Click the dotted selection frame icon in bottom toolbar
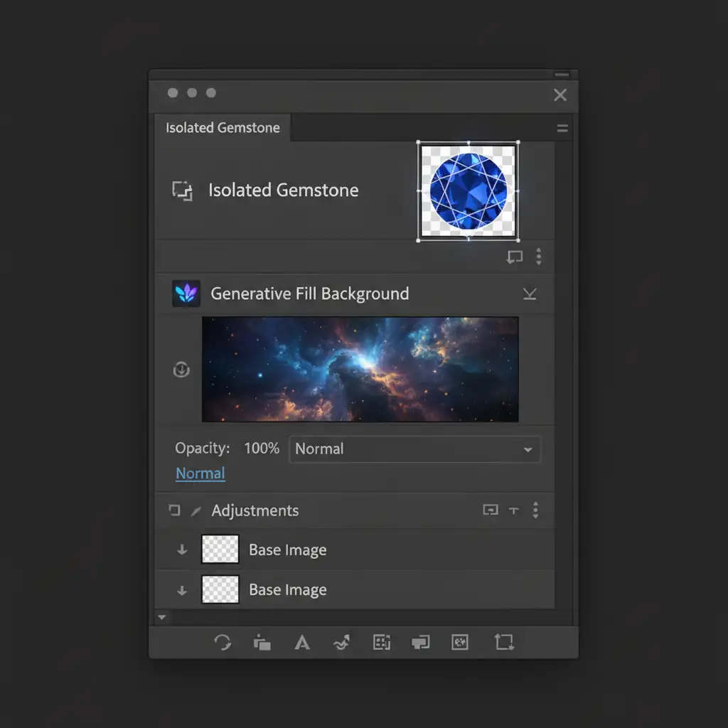Screen dimensions: 728x728 click(x=382, y=643)
